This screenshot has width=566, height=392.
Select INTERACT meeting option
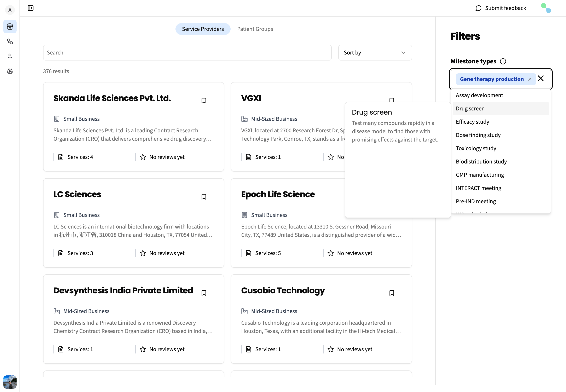[x=501, y=188]
